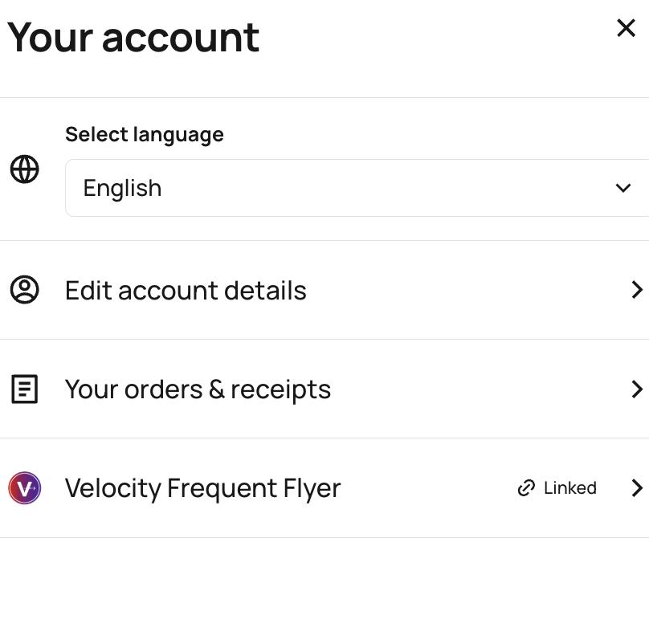Click the Your account heading
The height and width of the screenshot is (644, 649).
(x=133, y=37)
